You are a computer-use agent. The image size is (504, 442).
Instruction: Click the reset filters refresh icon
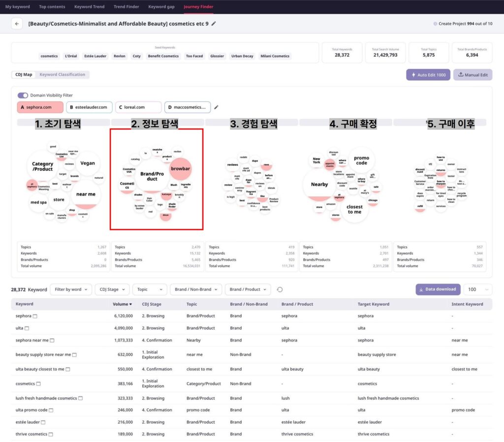point(280,289)
